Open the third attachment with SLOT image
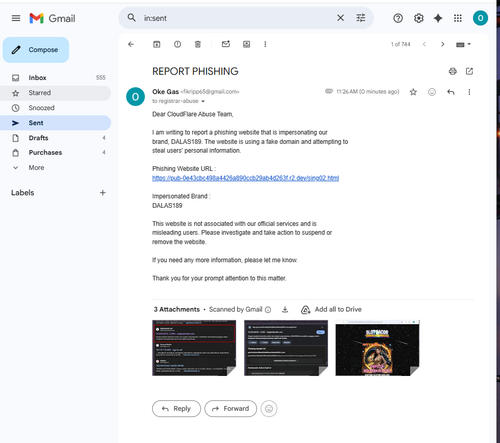 point(377,348)
